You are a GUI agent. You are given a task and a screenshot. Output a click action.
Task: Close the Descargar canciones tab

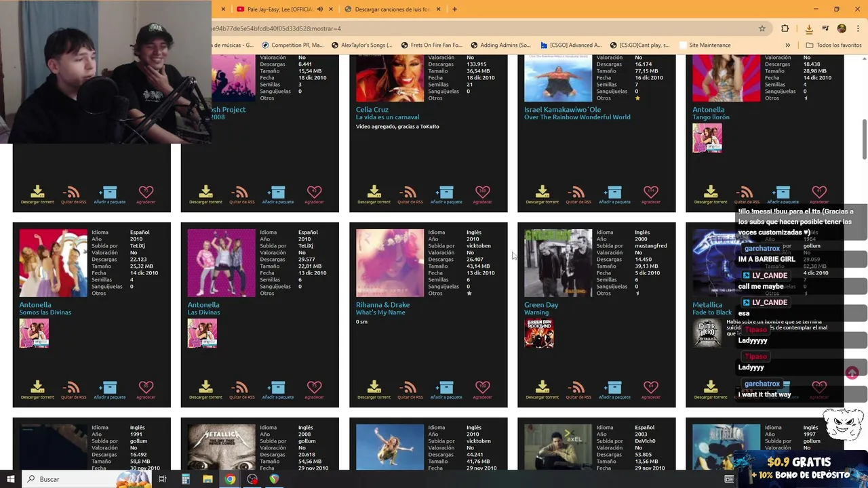click(x=438, y=9)
